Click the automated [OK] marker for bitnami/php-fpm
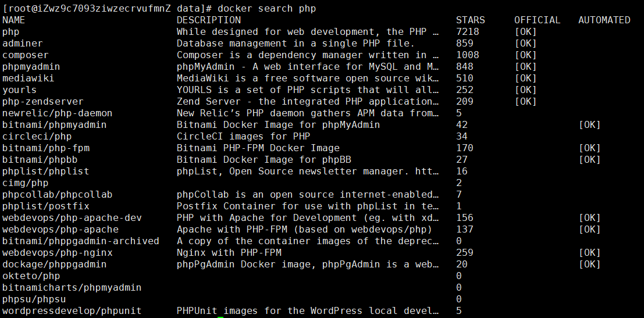The image size is (644, 318). (x=589, y=148)
